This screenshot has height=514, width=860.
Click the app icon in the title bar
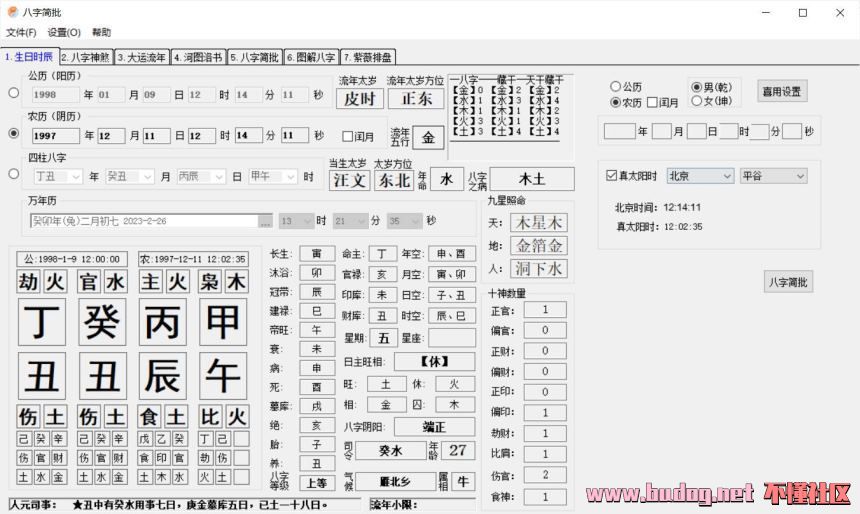(12, 12)
